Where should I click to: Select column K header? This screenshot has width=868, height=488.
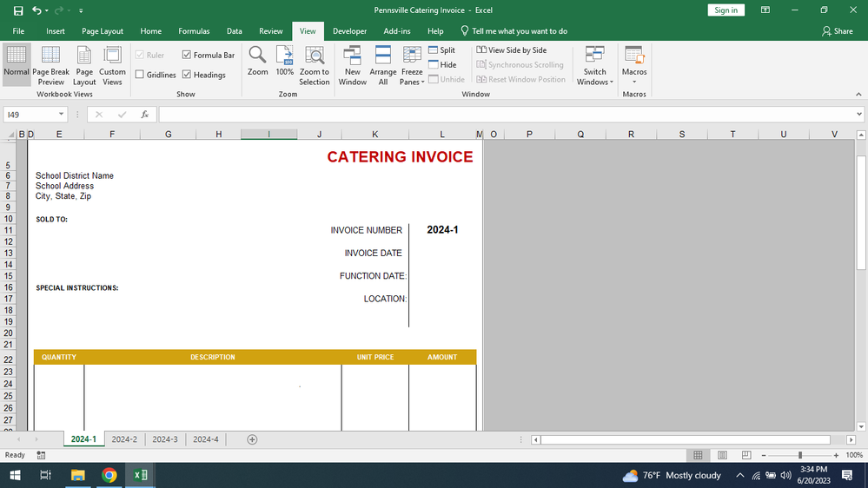(x=374, y=134)
